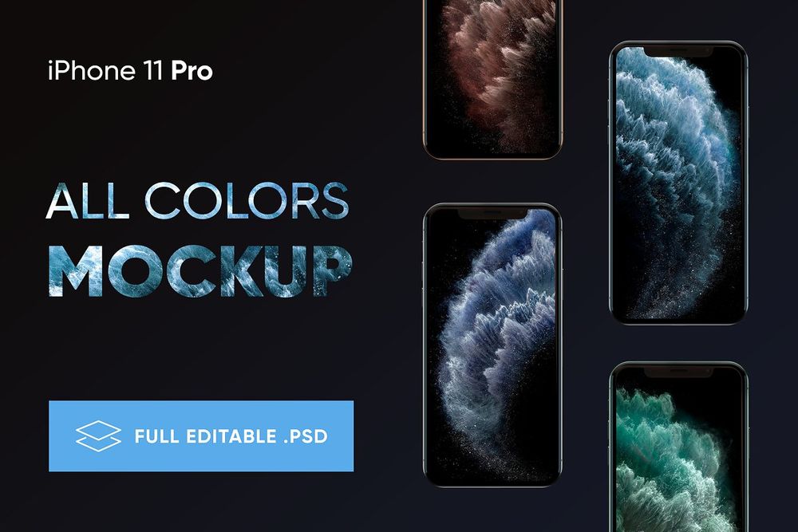Click the .PSD text in the blue banner
The width and height of the screenshot is (798, 532).
pos(306,436)
